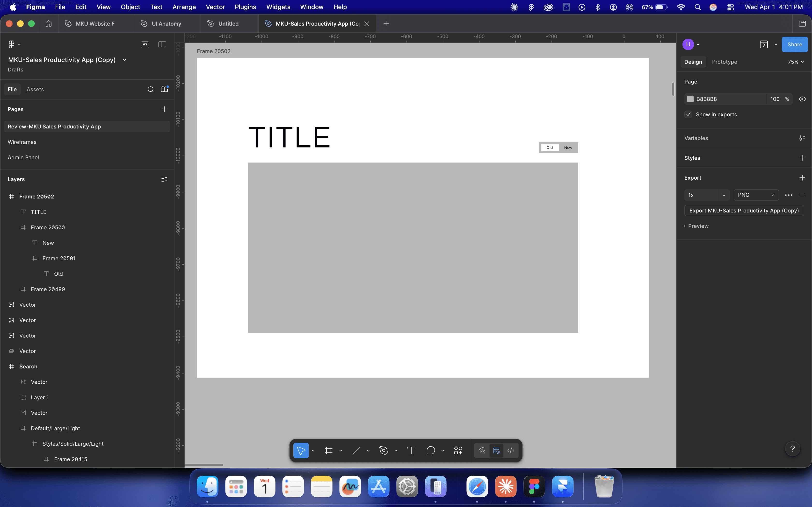The height and width of the screenshot is (507, 812).
Task: Open the variables panel icon next to Variables
Action: point(802,138)
